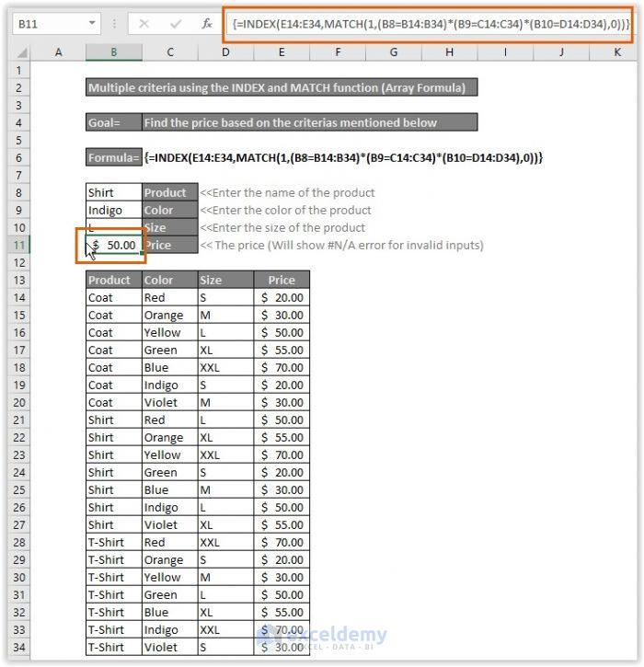Select row 2 header
Viewport: 644px width, 667px height.
pos(18,87)
